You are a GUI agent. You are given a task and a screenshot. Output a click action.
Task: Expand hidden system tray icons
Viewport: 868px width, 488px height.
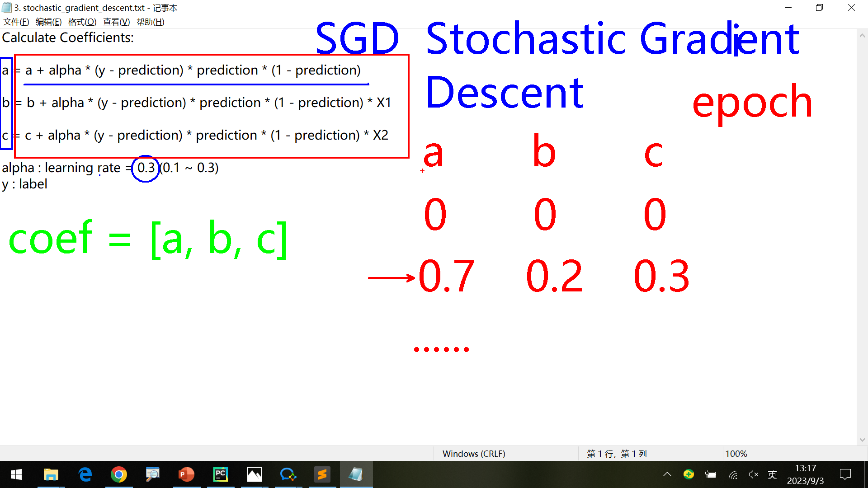667,474
